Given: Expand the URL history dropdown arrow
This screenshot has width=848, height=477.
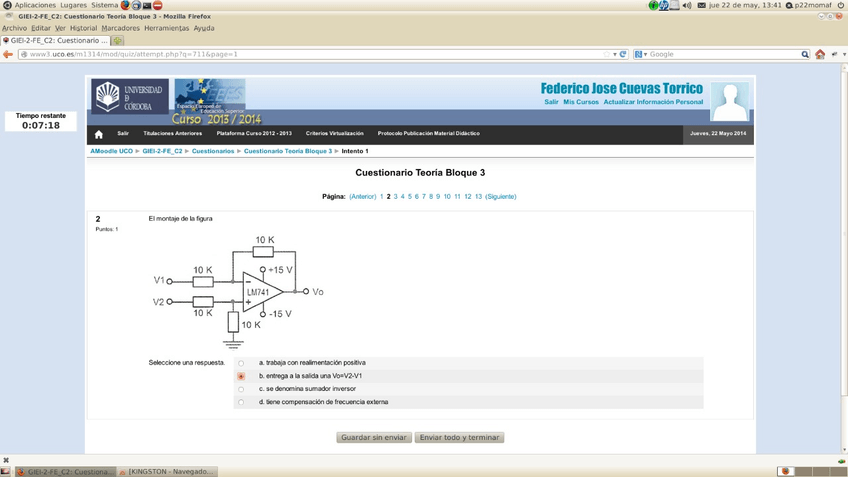Looking at the screenshot, I should [614, 54].
